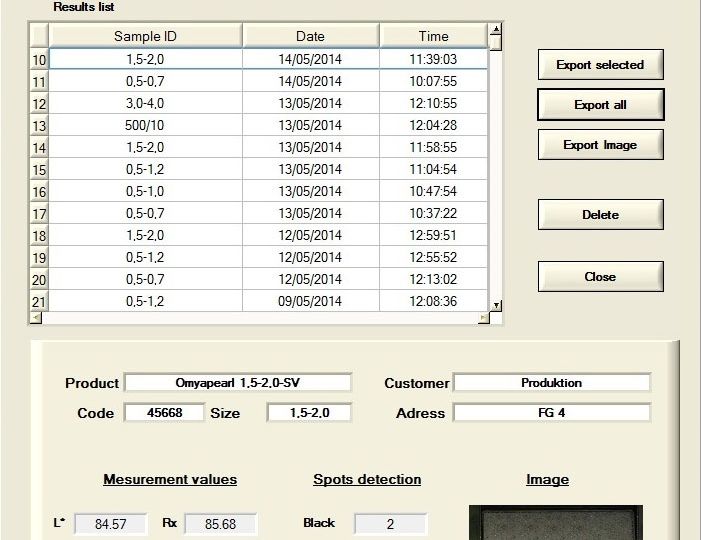Select row number 21 header
This screenshot has width=701, height=540.
tap(39, 301)
